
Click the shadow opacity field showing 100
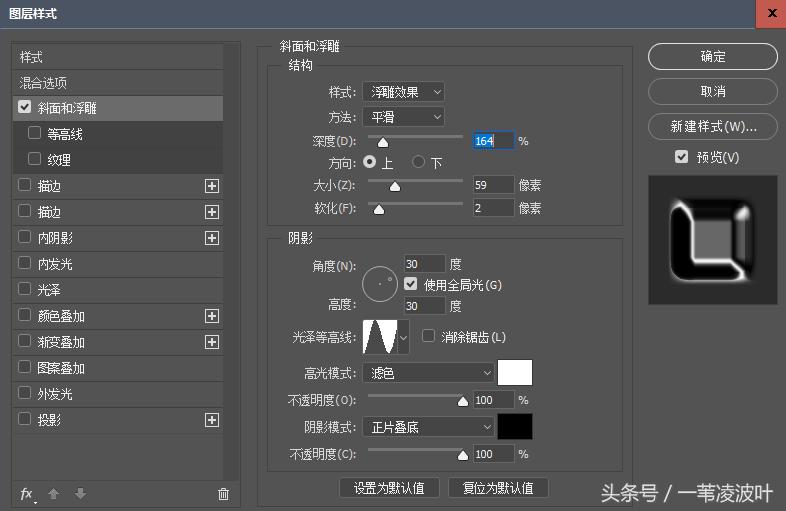click(x=493, y=454)
